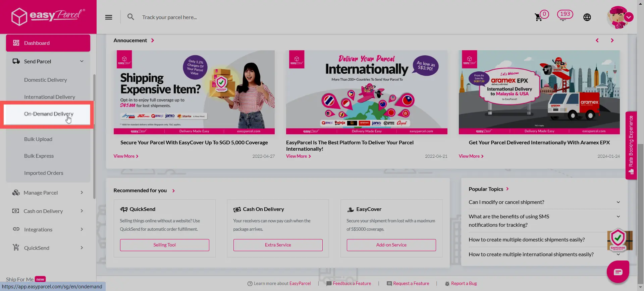Open the language globe icon
This screenshot has height=291, width=644.
[587, 17]
